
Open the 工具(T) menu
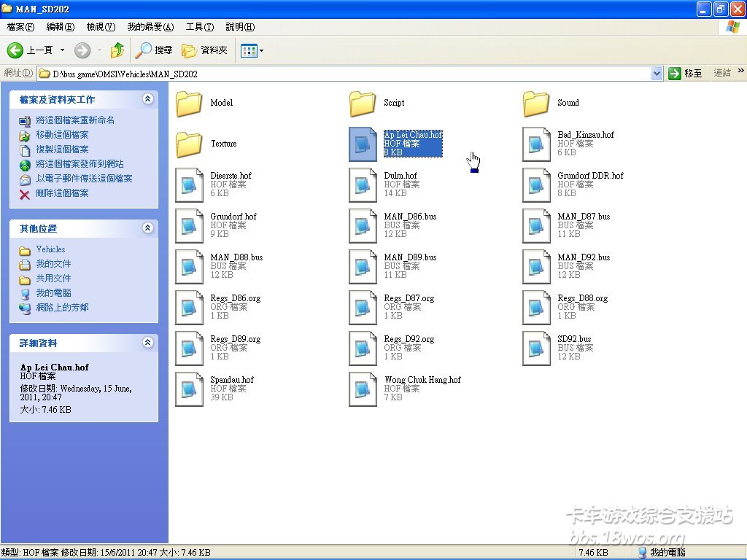point(199,27)
